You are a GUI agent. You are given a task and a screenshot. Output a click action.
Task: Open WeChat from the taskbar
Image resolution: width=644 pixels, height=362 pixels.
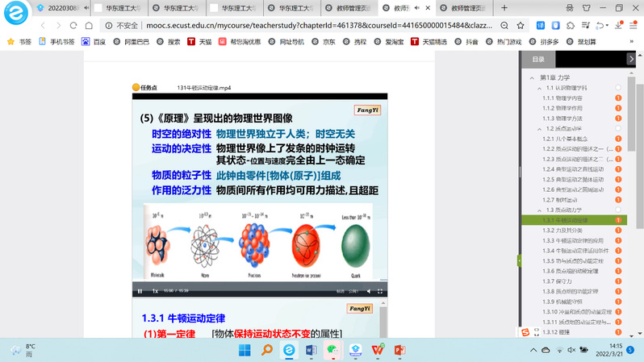click(332, 350)
